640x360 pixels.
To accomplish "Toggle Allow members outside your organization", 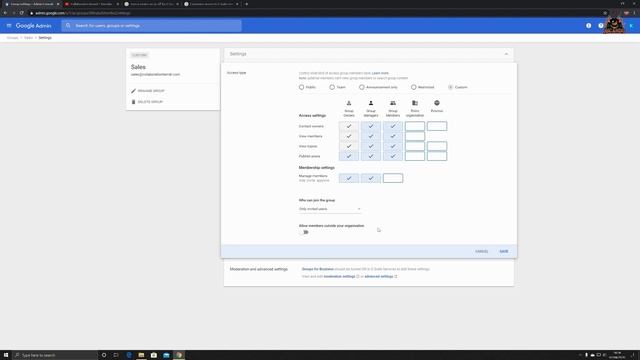I will tap(304, 232).
